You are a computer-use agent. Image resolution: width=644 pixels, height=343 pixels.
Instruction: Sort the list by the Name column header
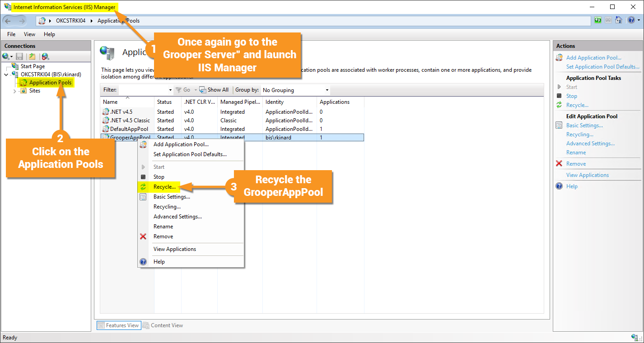tap(128, 102)
